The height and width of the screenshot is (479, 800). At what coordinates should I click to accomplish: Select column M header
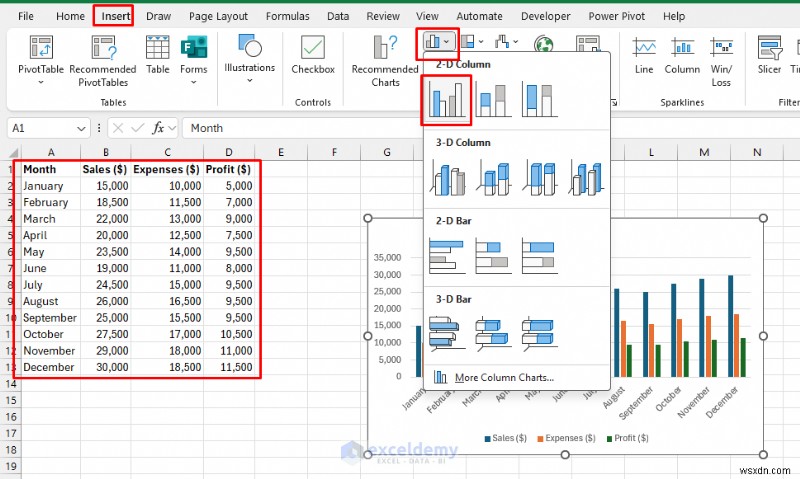[x=704, y=152]
